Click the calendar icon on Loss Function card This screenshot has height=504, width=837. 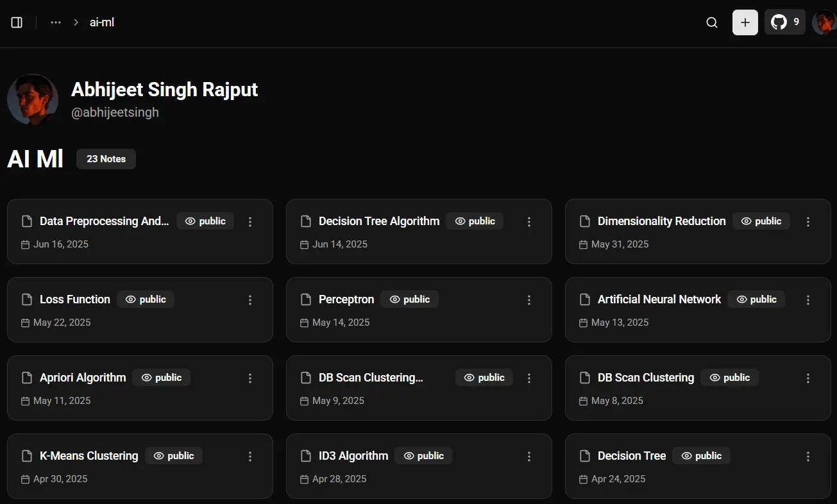pyautogui.click(x=26, y=323)
